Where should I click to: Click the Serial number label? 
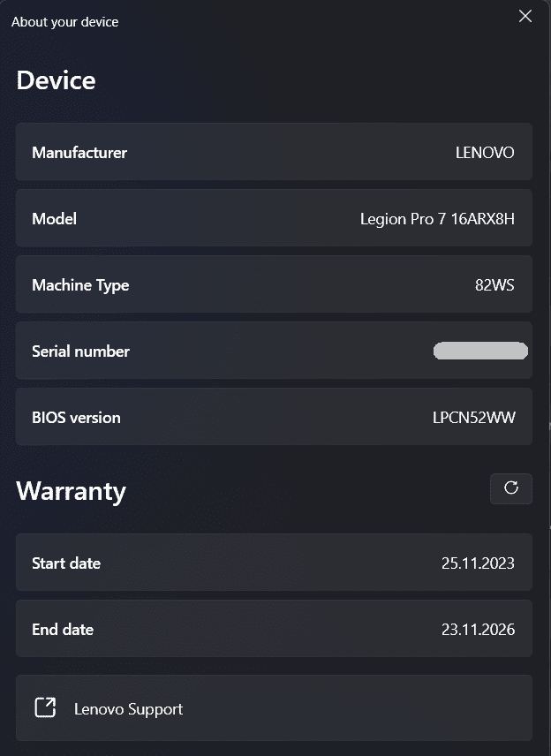coord(80,352)
